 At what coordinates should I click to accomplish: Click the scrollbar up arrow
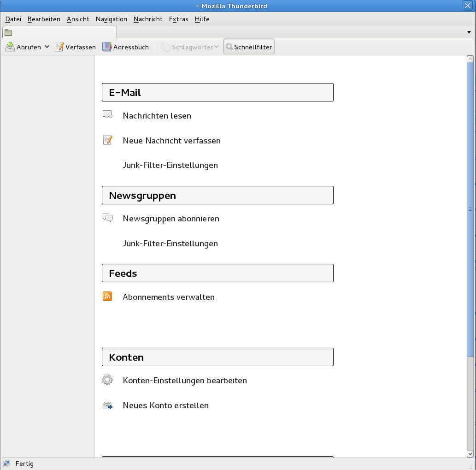tap(470, 59)
